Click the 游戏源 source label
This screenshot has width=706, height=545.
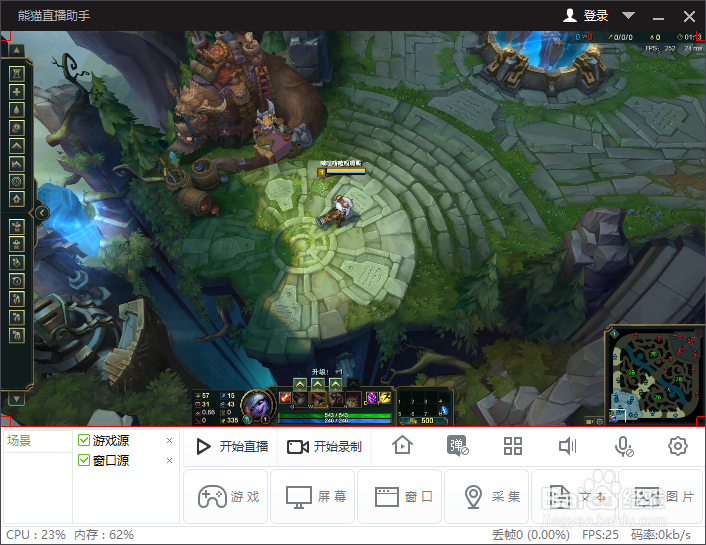pyautogui.click(x=111, y=441)
